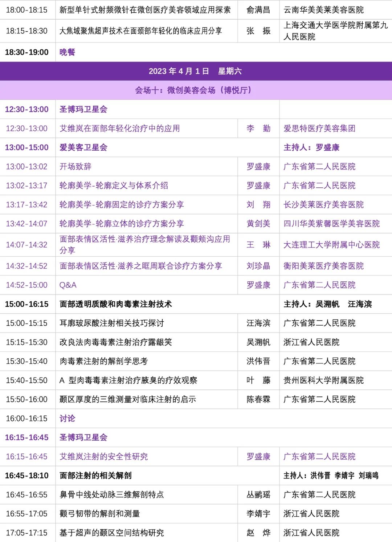Select the hospital 四川华美紫馨医学美容医院

click(x=331, y=224)
